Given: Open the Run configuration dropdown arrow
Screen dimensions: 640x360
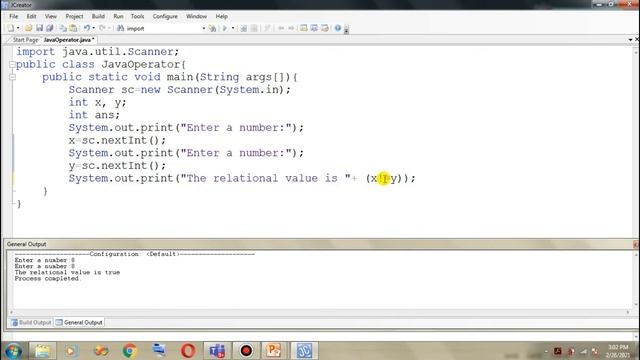Looking at the screenshot, I should pos(233,28).
